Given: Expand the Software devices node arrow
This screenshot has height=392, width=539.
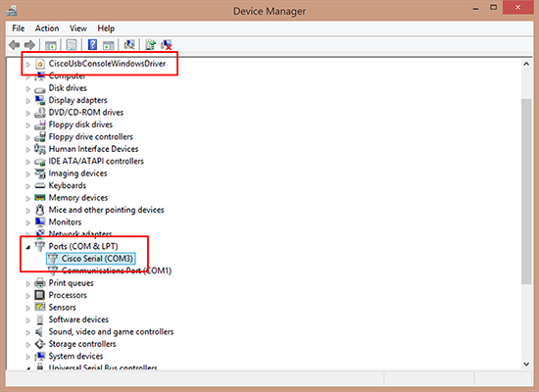Looking at the screenshot, I should (28, 320).
